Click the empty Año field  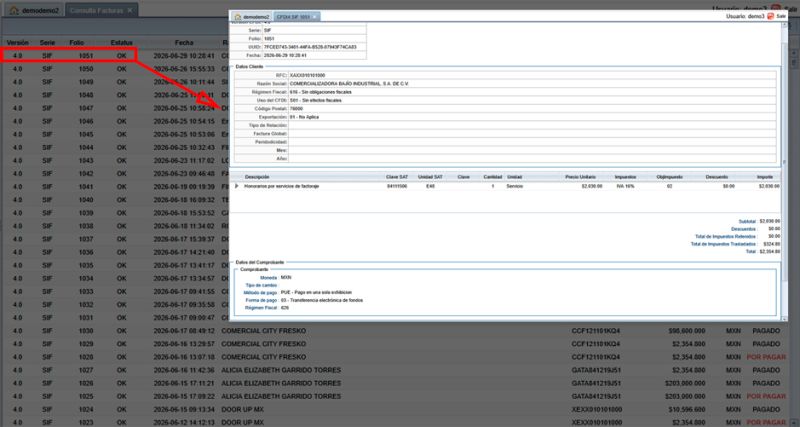[x=532, y=159]
